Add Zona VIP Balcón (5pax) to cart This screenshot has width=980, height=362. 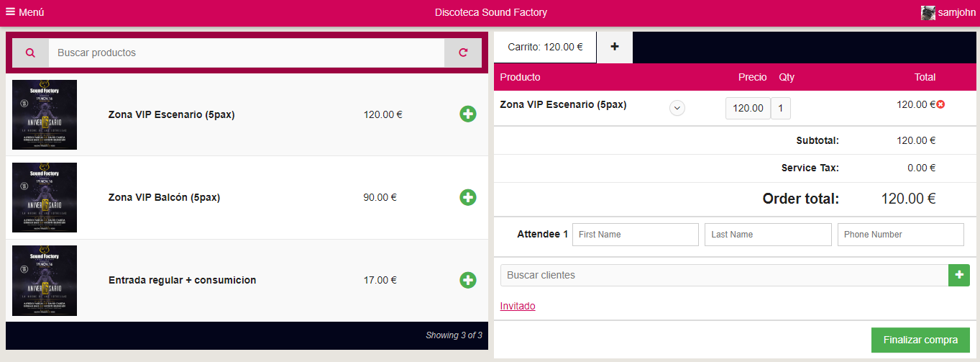coord(467,197)
